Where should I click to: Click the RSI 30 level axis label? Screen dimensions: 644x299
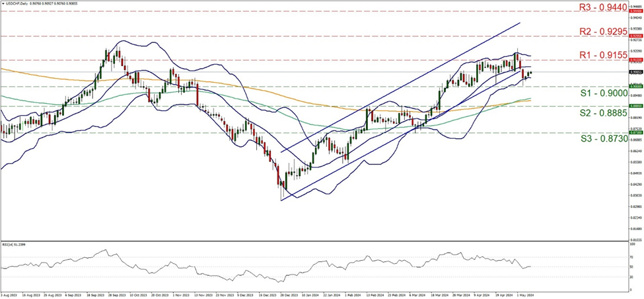click(x=632, y=277)
